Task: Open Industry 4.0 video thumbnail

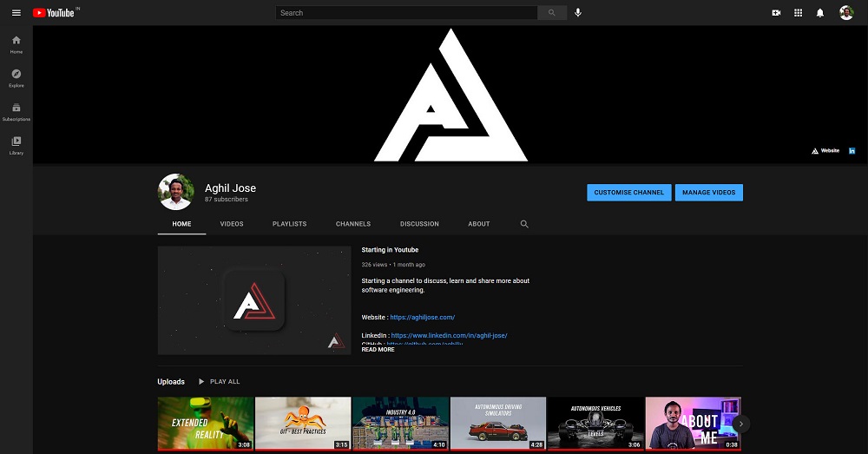Action: (401, 424)
